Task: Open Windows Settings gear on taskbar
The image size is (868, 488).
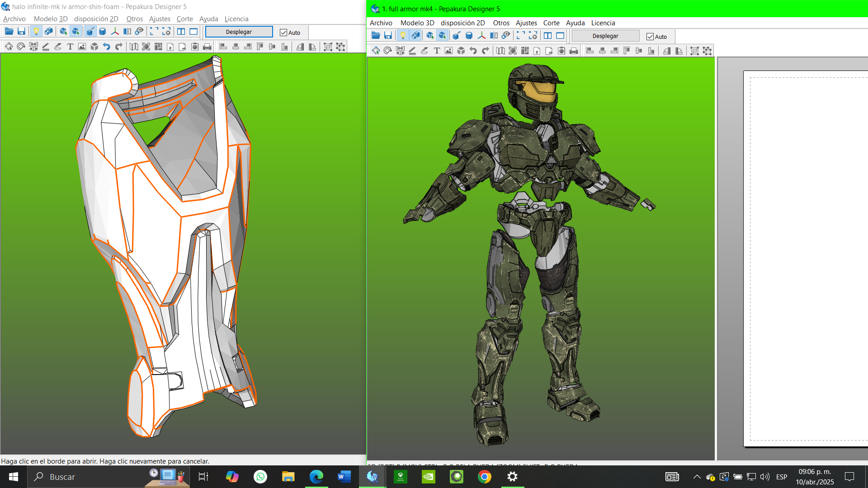Action: tap(513, 477)
